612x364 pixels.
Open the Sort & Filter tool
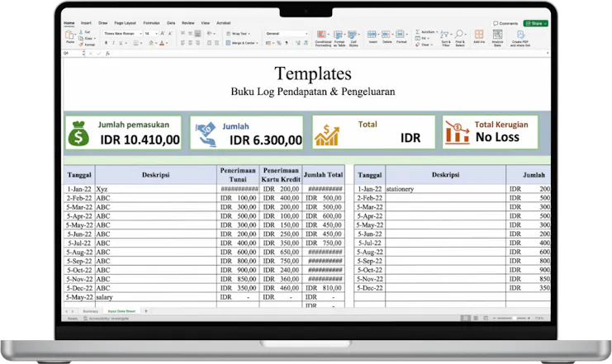446,35
